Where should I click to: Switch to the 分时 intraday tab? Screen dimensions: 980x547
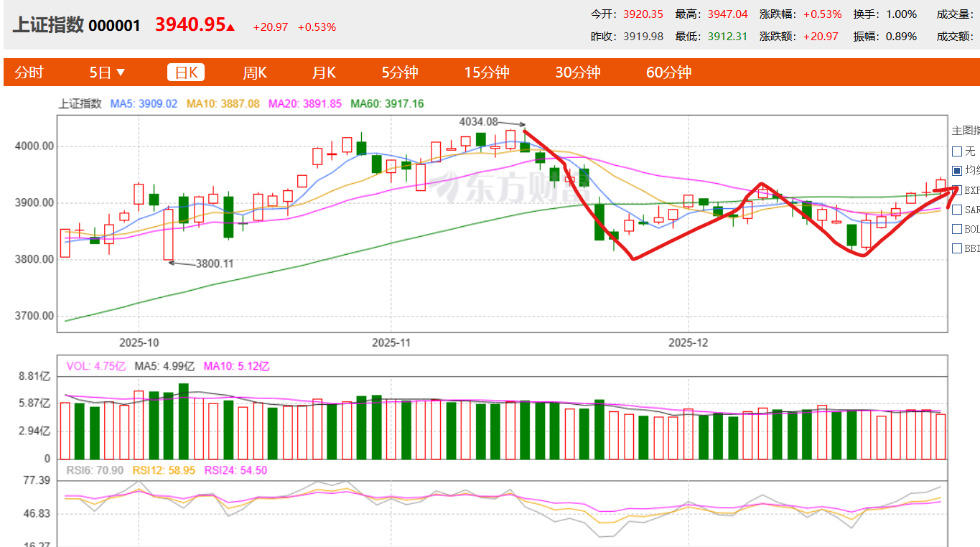click(29, 73)
